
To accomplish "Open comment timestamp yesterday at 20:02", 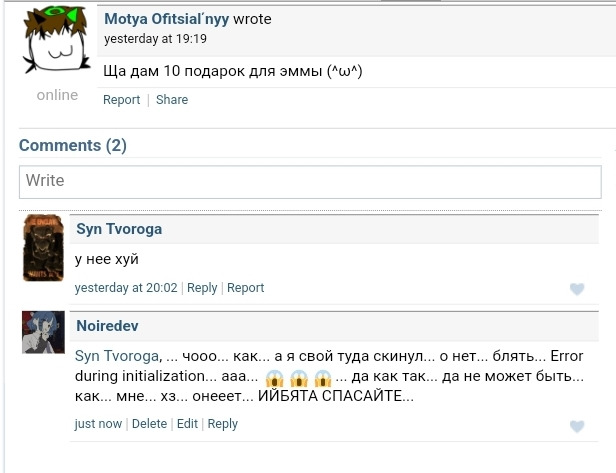I will click(126, 288).
